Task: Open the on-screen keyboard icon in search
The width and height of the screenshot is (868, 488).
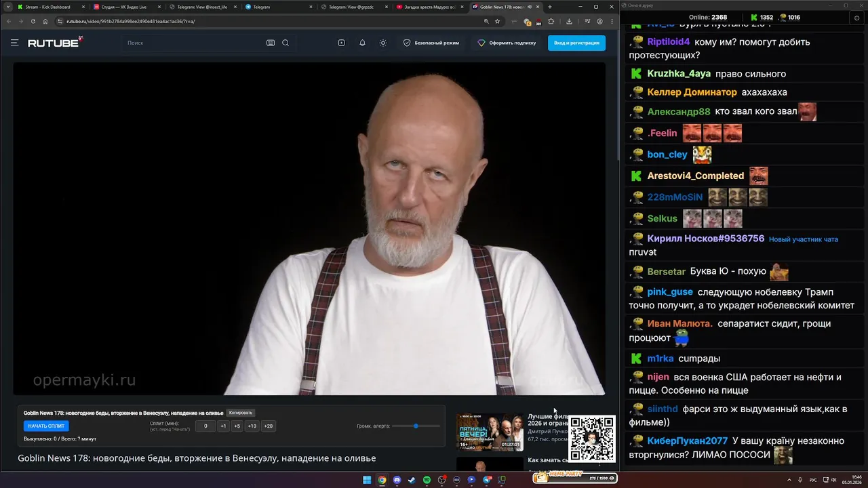Action: click(271, 43)
